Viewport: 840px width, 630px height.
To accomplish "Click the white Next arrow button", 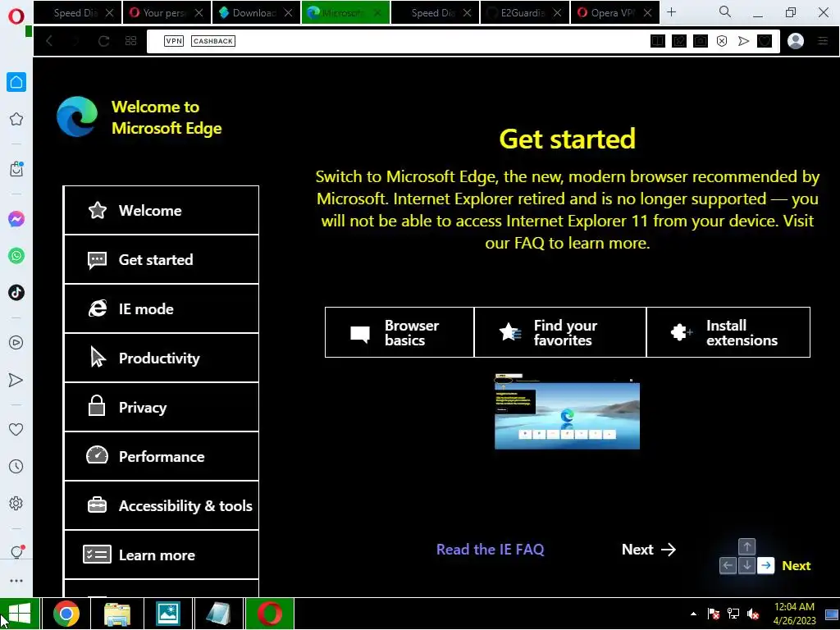I will pos(649,550).
